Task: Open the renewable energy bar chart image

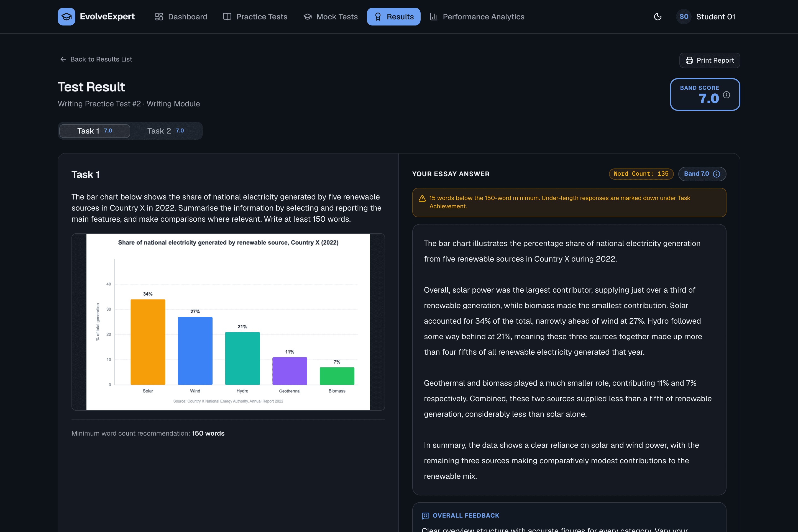Action: 228,322
